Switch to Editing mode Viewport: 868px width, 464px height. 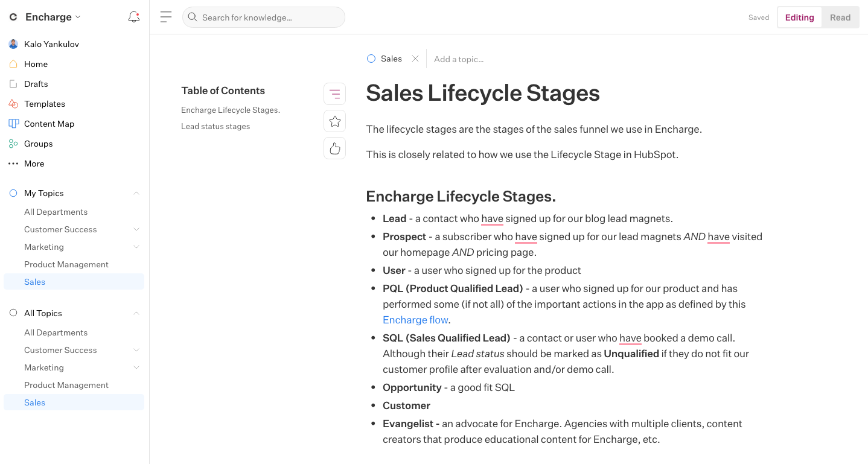[799, 17]
